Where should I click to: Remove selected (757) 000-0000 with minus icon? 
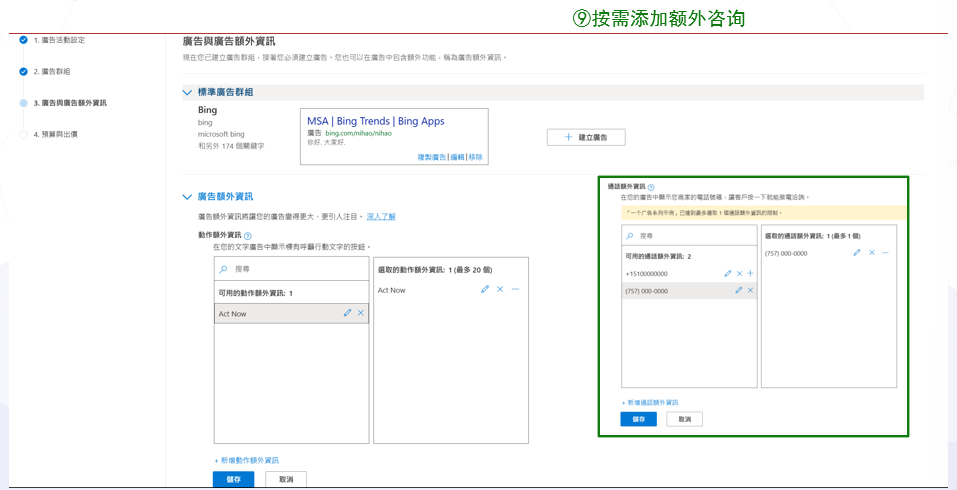coord(885,253)
